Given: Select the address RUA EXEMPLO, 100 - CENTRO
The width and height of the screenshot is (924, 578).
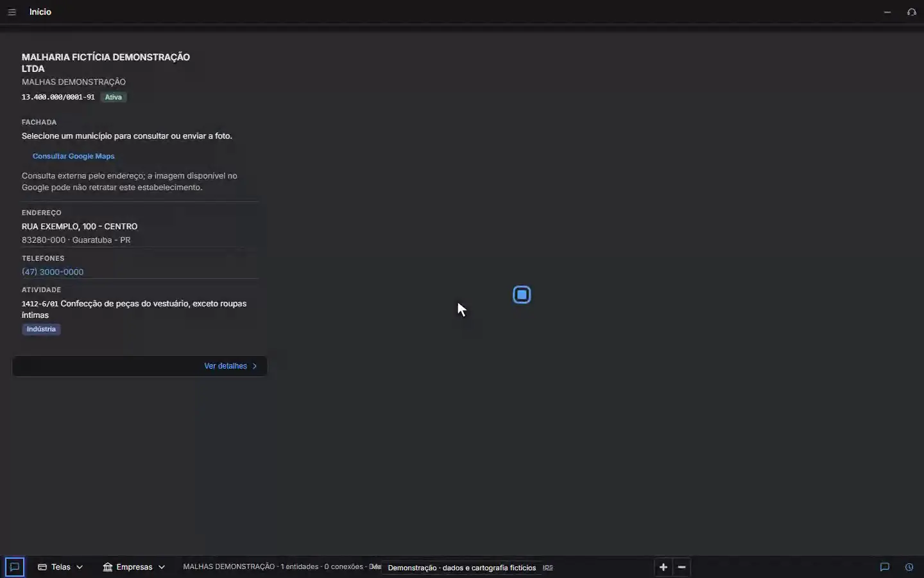Looking at the screenshot, I should coord(80,227).
